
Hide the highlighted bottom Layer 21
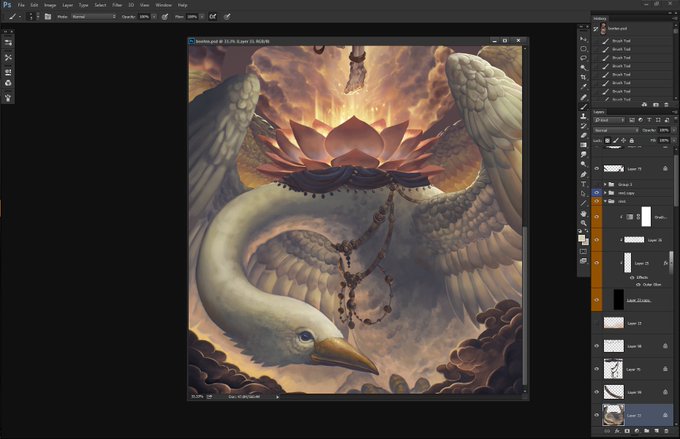pyautogui.click(x=597, y=415)
